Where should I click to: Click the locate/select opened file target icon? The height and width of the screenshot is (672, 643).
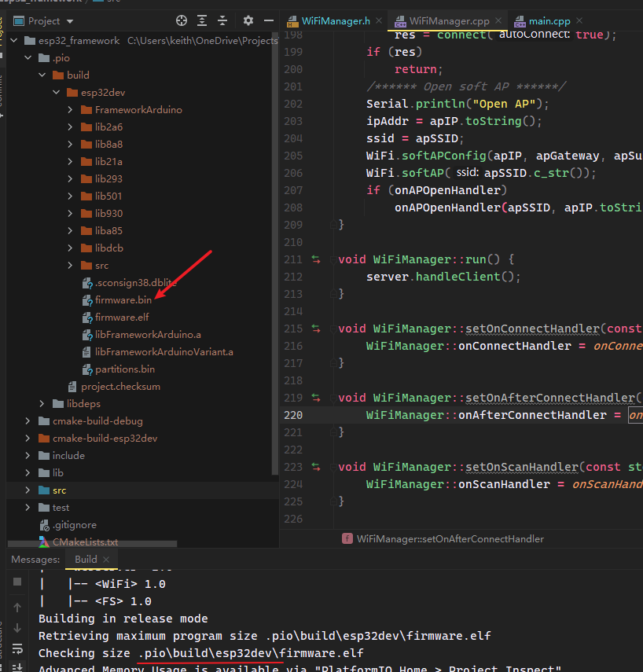point(182,20)
